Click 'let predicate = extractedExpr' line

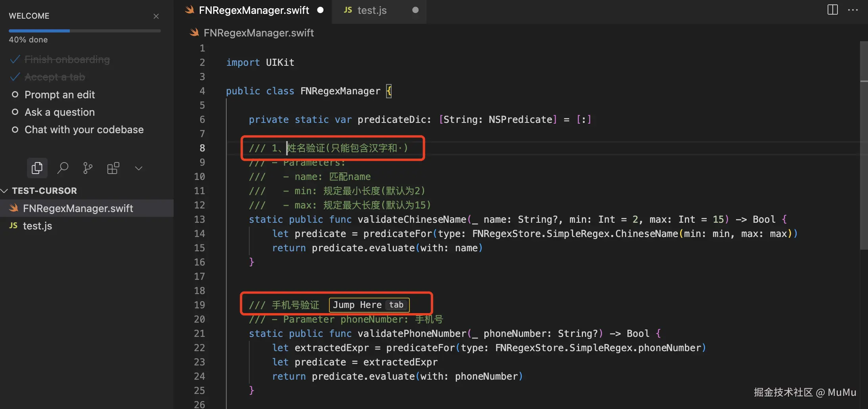pyautogui.click(x=355, y=362)
